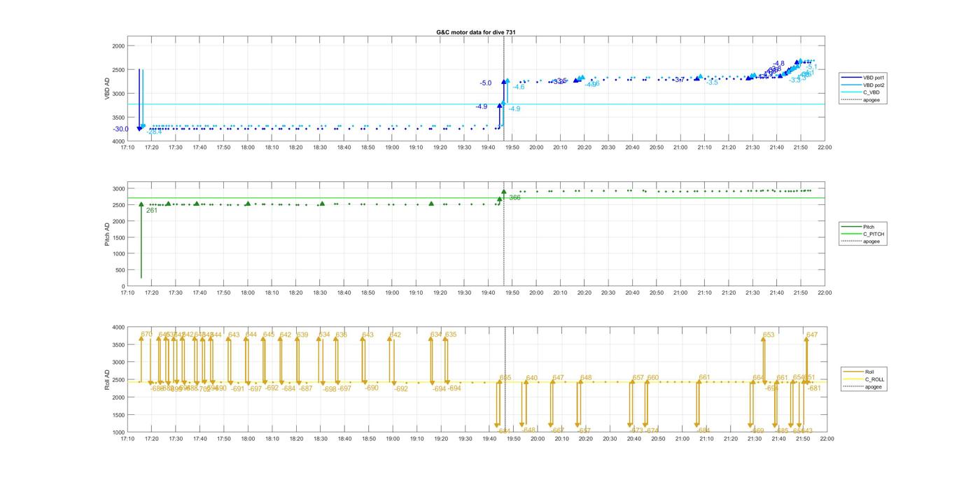Image resolution: width=980 pixels, height=485 pixels.
Task: Click '1500' tick on Roll y-axis
Action: pos(118,415)
